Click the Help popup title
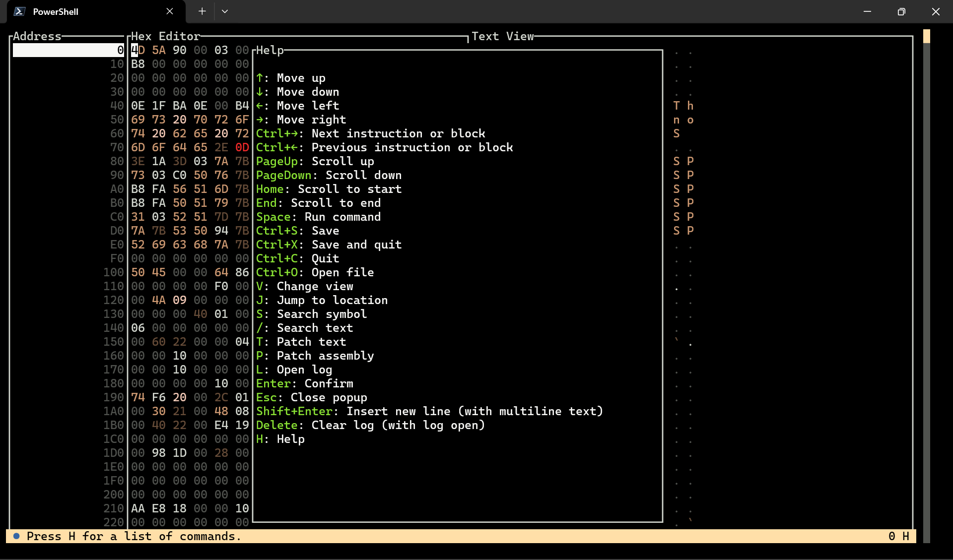 (x=270, y=50)
